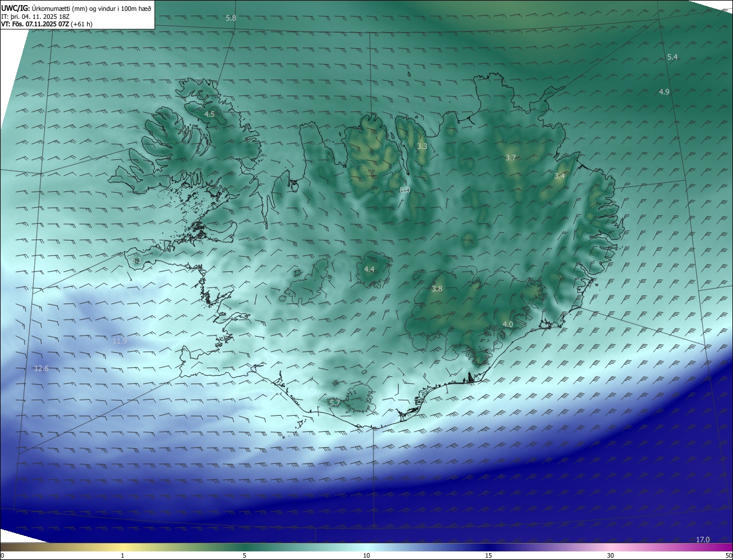Click the 11.9 value label
Screen dimensions: 733x560
120,341
